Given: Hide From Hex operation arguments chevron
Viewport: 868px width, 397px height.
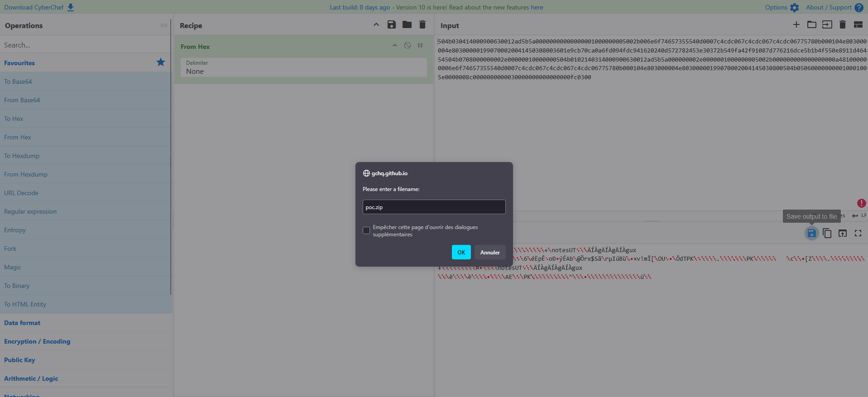Looking at the screenshot, I should click(395, 45).
